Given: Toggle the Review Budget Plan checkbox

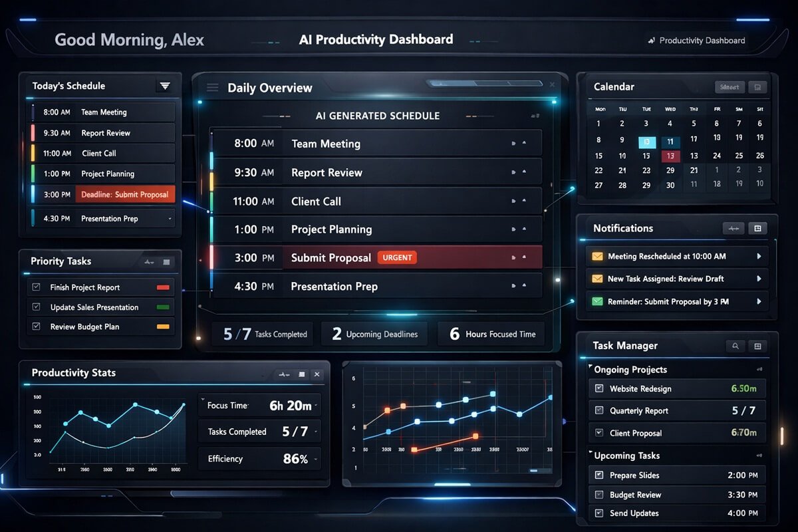Looking at the screenshot, I should pos(37,327).
